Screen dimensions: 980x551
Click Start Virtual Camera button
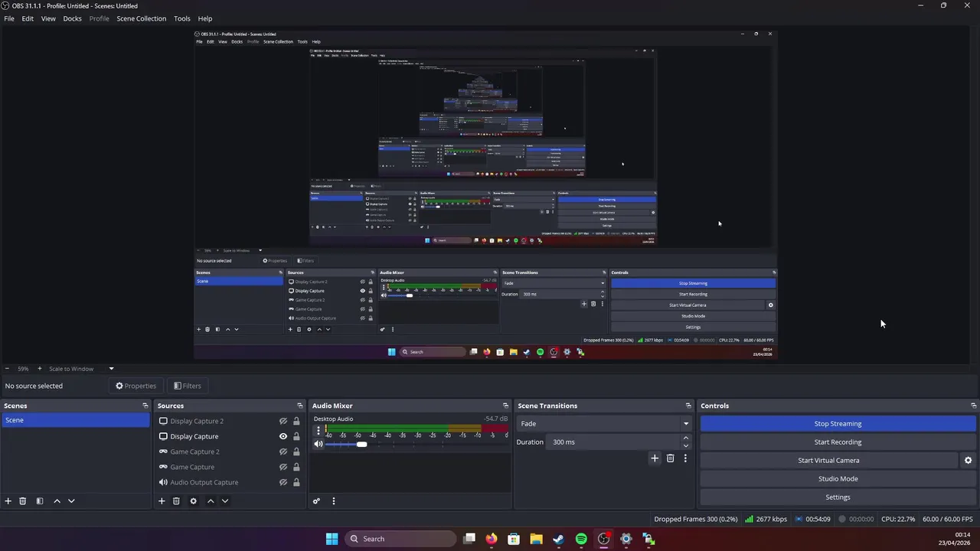coord(828,460)
